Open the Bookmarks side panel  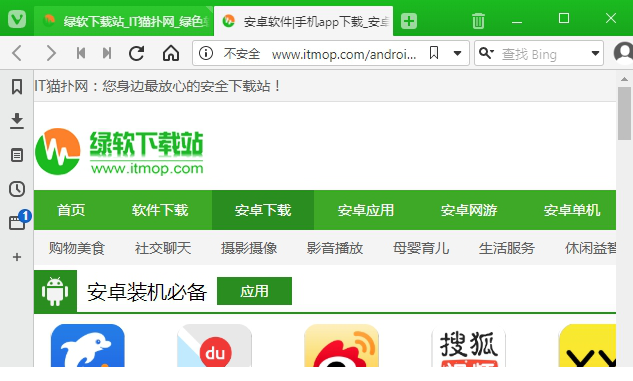[17, 87]
